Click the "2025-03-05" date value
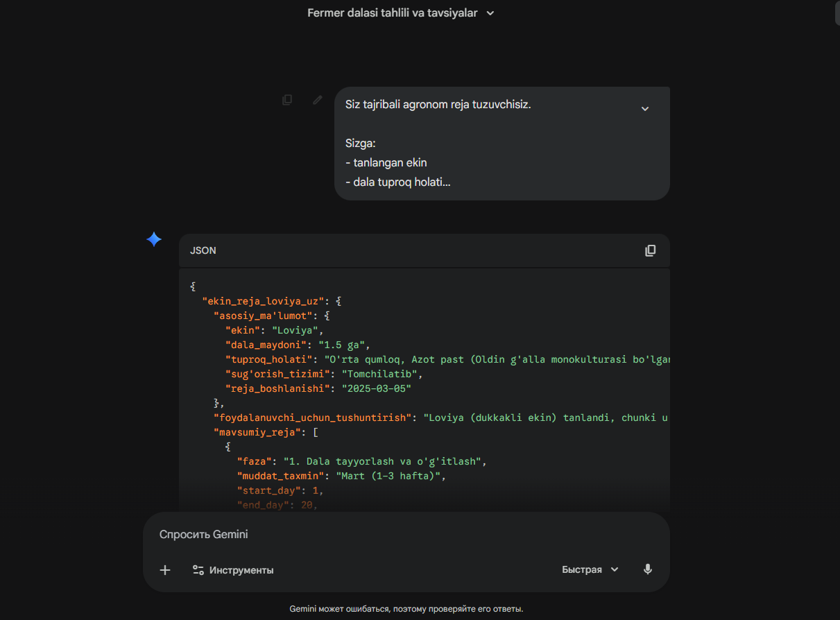840x620 pixels. click(376, 388)
